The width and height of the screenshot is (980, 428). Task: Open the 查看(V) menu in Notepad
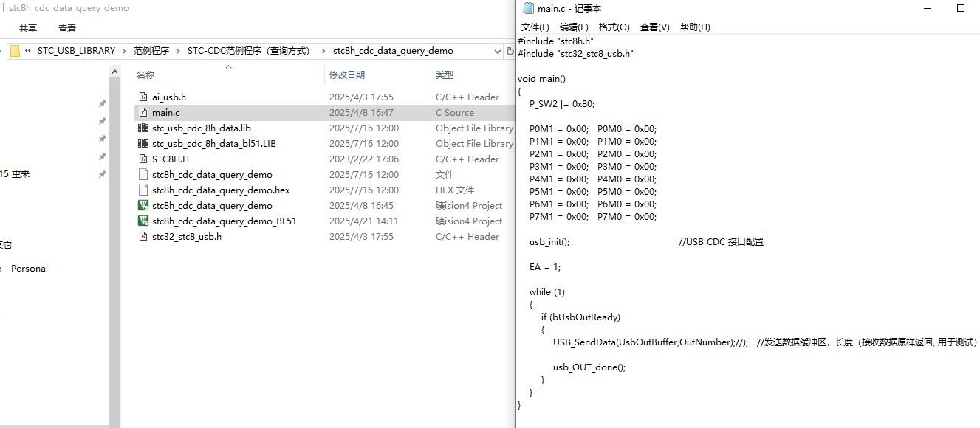654,27
